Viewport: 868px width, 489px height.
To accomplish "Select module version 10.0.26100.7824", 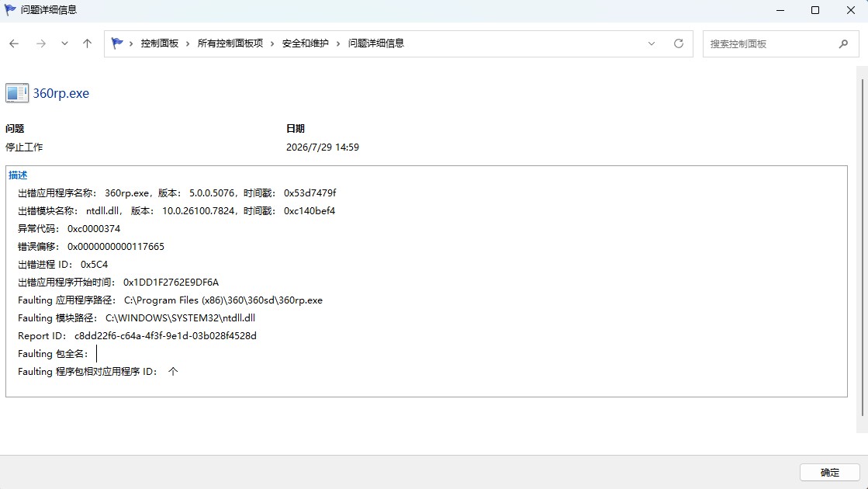I will tap(198, 211).
